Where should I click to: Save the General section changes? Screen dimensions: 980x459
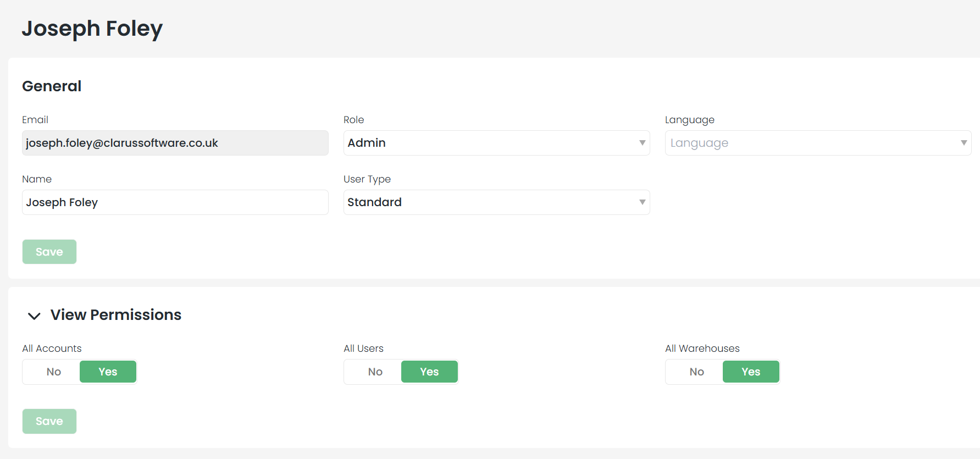49,252
